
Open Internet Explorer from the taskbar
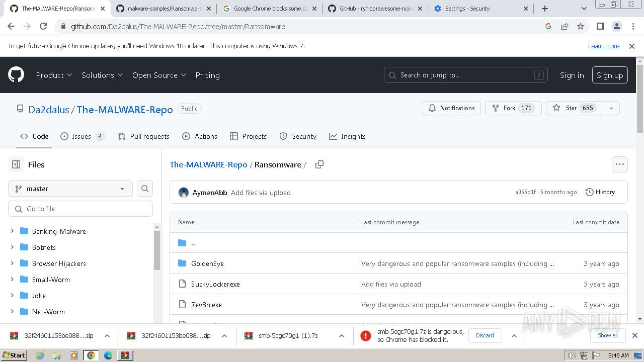pos(40,355)
